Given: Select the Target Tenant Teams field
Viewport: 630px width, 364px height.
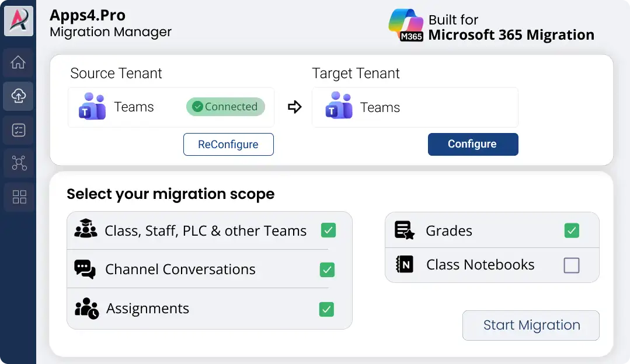Looking at the screenshot, I should [x=415, y=107].
